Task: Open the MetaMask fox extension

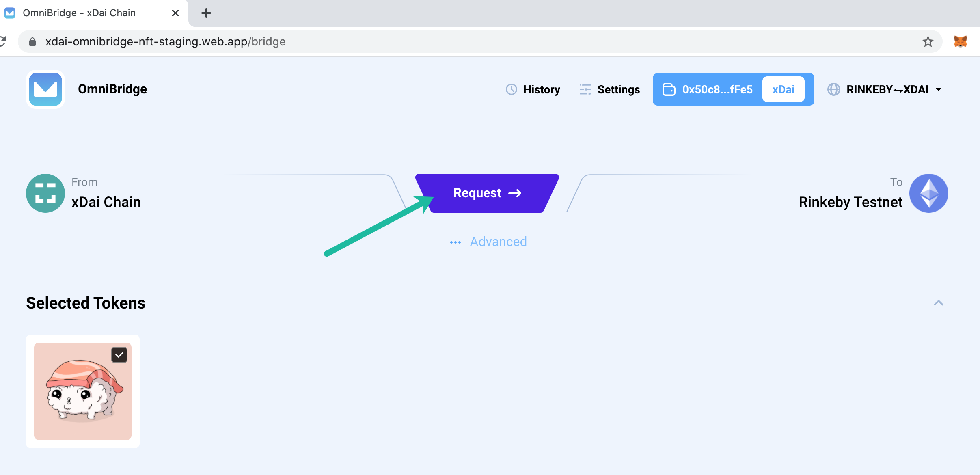Action: pos(961,41)
